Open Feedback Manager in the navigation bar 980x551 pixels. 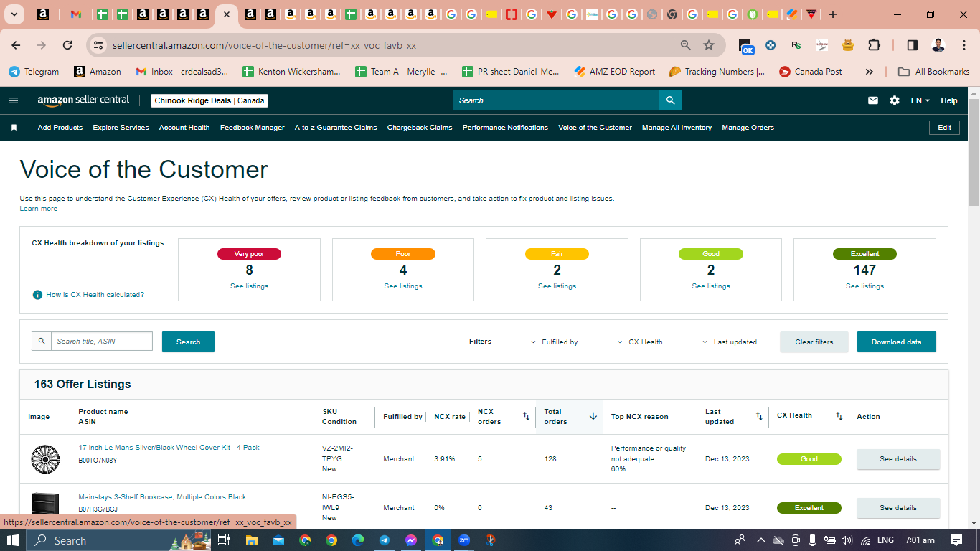(253, 128)
